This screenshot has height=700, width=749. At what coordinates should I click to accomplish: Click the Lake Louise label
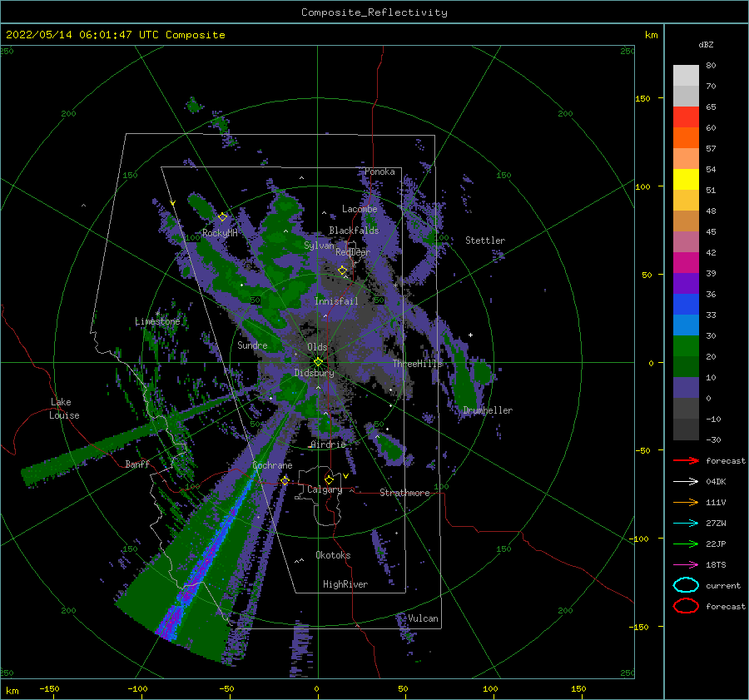pos(64,409)
